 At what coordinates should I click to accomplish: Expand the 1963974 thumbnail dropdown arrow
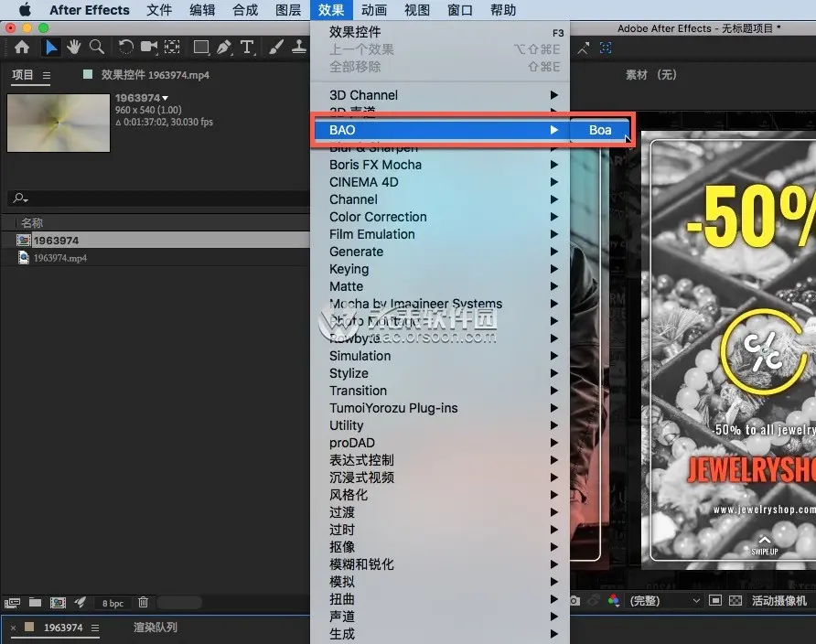point(166,98)
